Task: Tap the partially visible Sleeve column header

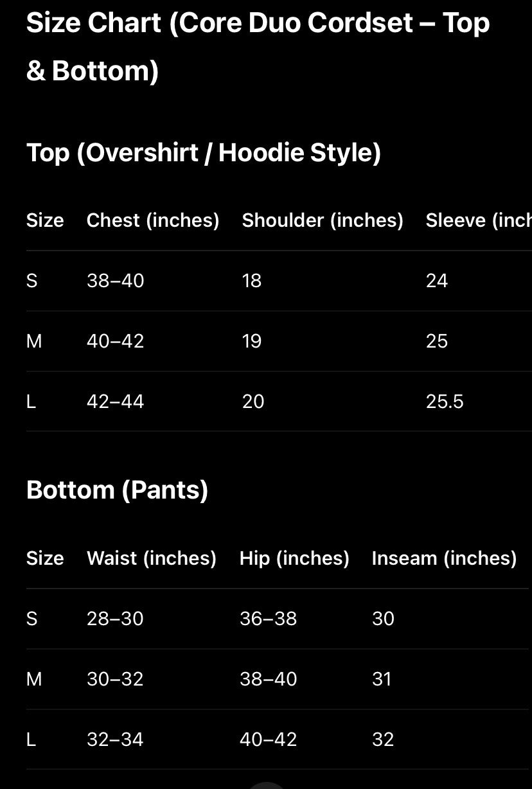Action: (x=477, y=220)
